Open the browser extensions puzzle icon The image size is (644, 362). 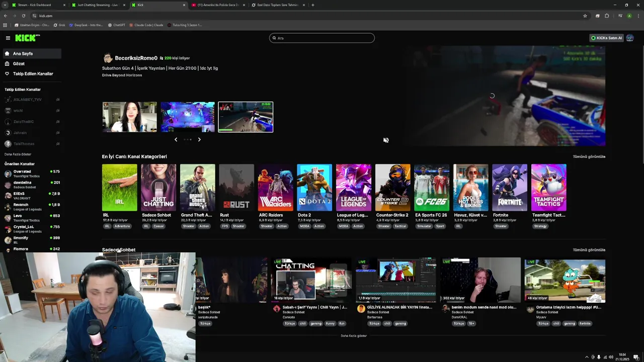[607, 16]
